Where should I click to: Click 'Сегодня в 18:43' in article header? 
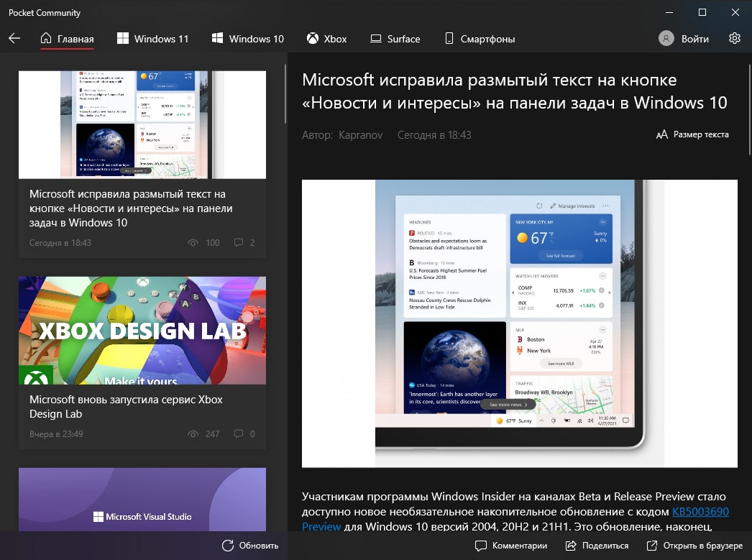tap(434, 135)
